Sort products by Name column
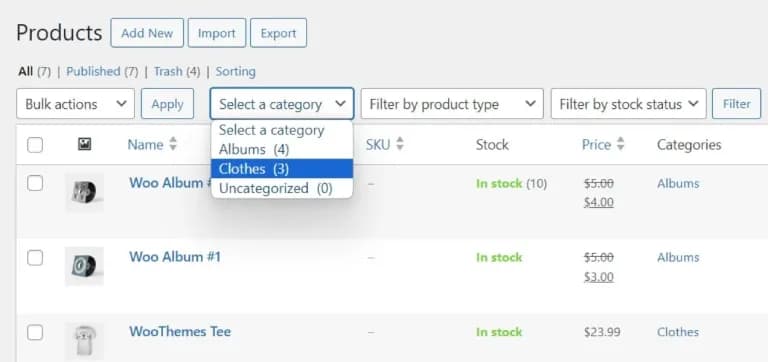 point(145,145)
